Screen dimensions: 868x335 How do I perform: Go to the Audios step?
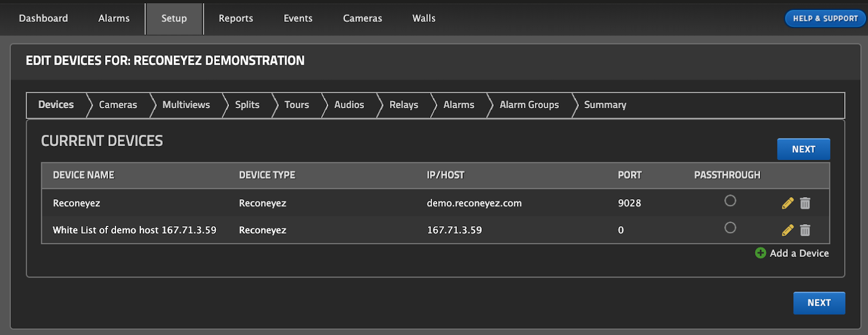pos(349,105)
